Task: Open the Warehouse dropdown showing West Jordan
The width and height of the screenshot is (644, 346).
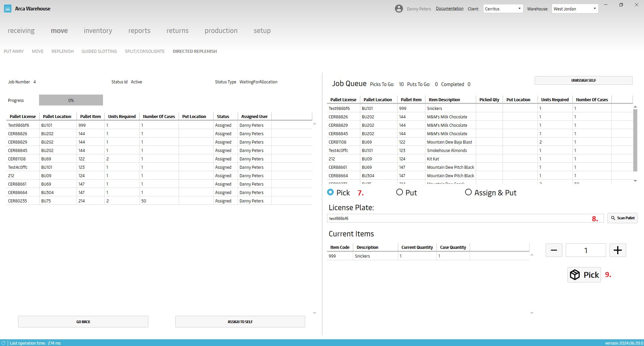Action: (575, 9)
